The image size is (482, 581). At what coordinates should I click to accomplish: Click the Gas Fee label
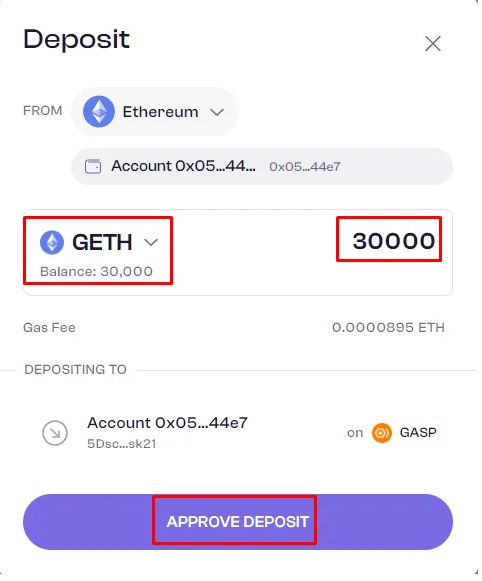(x=49, y=328)
